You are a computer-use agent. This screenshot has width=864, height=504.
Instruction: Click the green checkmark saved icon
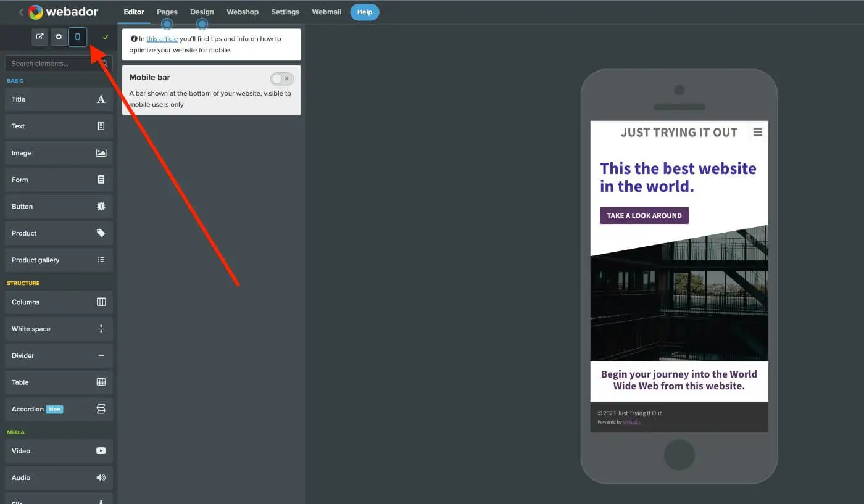coord(106,37)
